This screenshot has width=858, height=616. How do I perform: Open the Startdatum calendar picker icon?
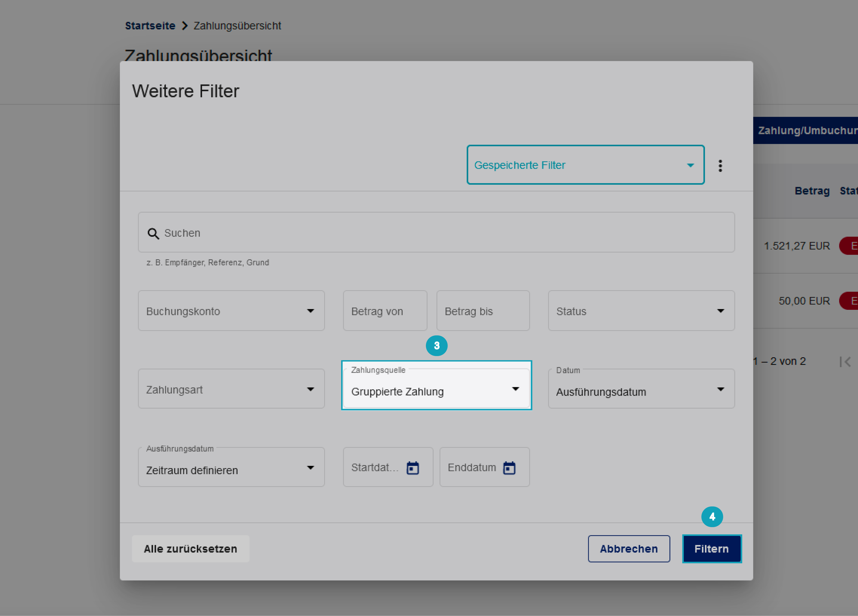[412, 468]
